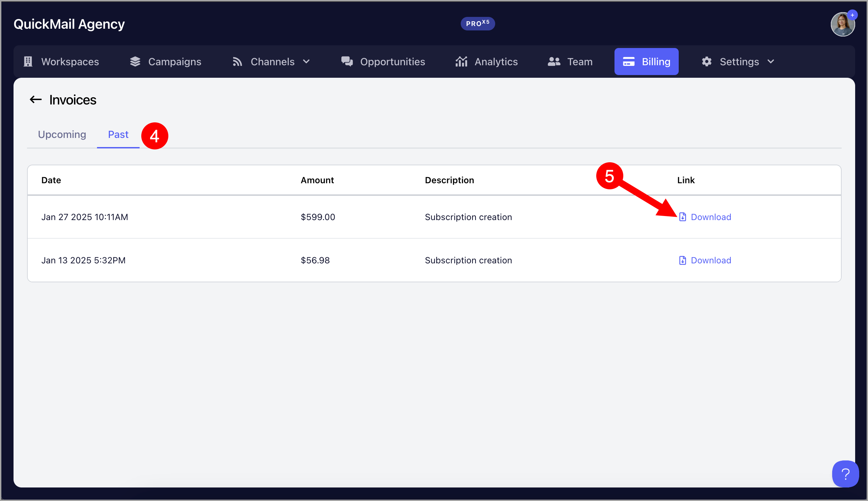
Task: Go back using the Invoices arrow
Action: click(35, 100)
